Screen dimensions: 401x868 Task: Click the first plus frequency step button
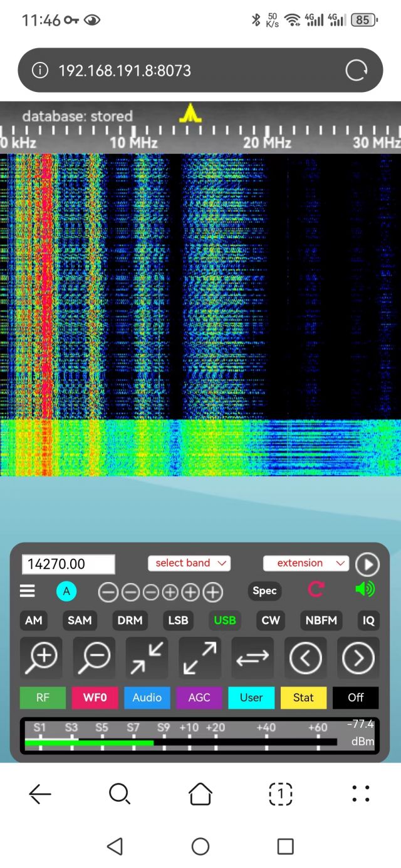[170, 592]
